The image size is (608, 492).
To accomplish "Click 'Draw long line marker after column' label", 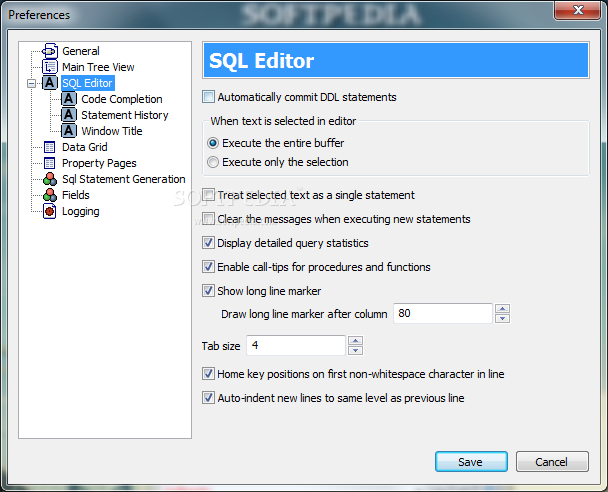I will (x=304, y=314).
